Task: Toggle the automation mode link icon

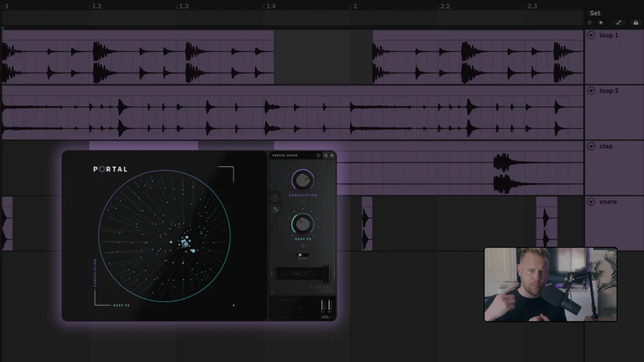Action: (619, 23)
